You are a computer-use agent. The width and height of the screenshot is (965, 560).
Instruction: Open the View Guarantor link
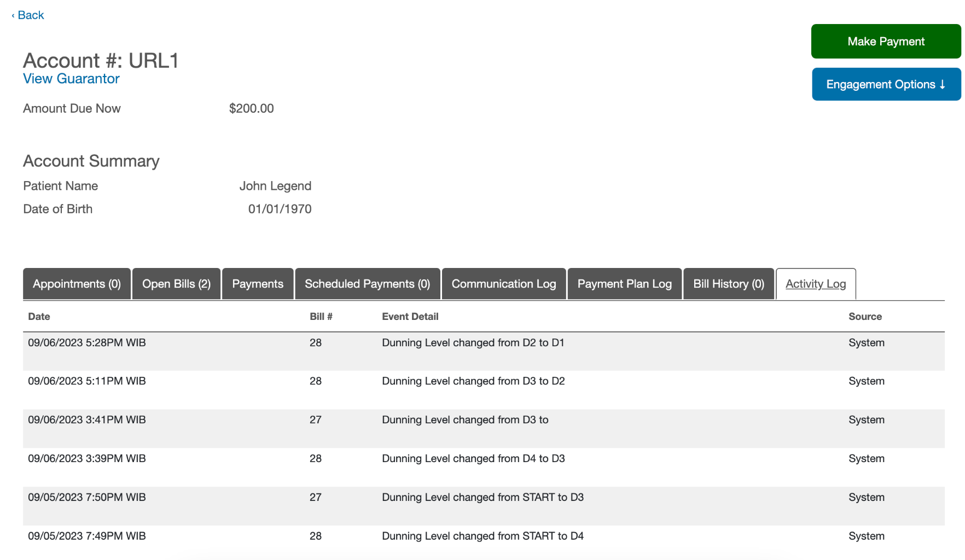tap(71, 78)
